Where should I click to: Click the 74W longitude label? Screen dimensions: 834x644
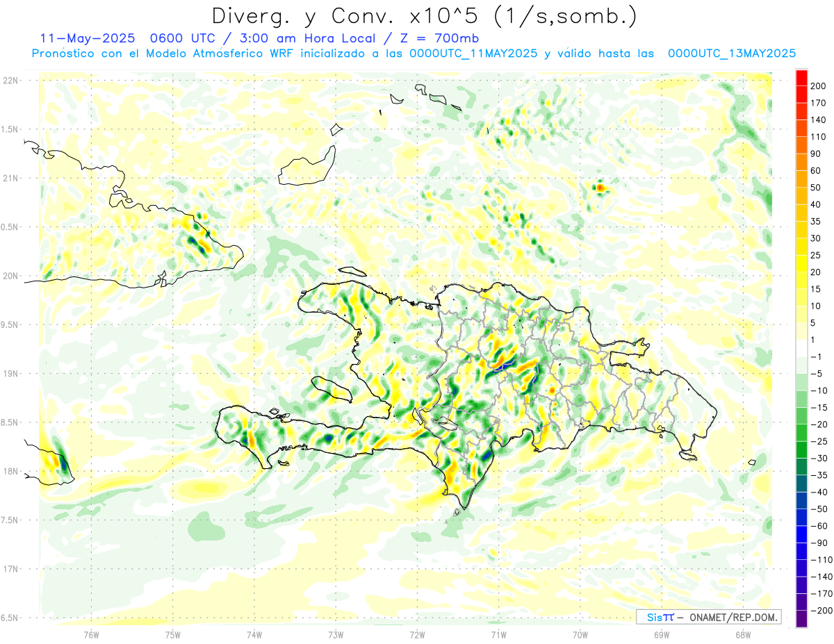[254, 634]
